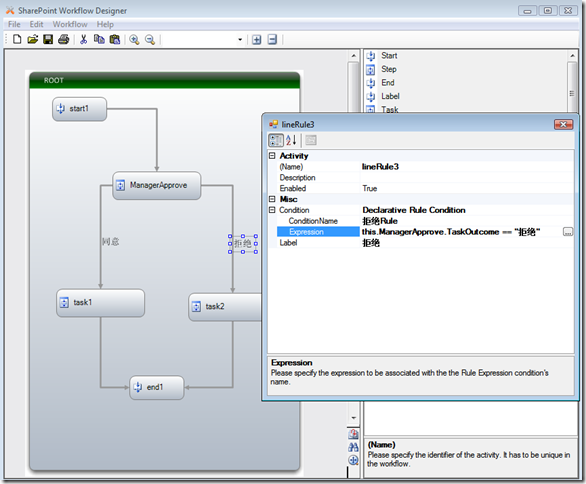
Task: Cut selection with scissors icon
Action: (83, 39)
